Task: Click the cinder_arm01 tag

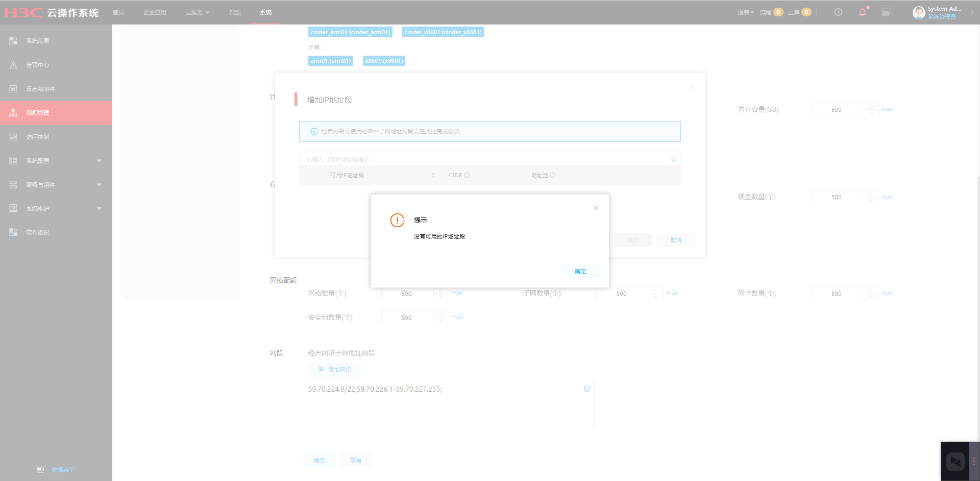Action: tap(350, 32)
